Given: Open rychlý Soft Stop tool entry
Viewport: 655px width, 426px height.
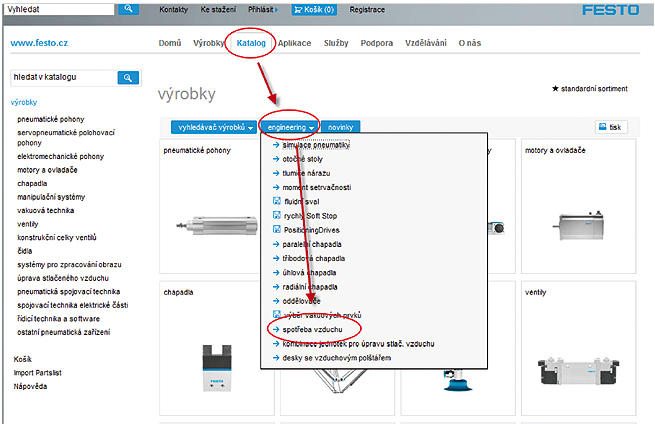Looking at the screenshot, I should pyautogui.click(x=305, y=216).
